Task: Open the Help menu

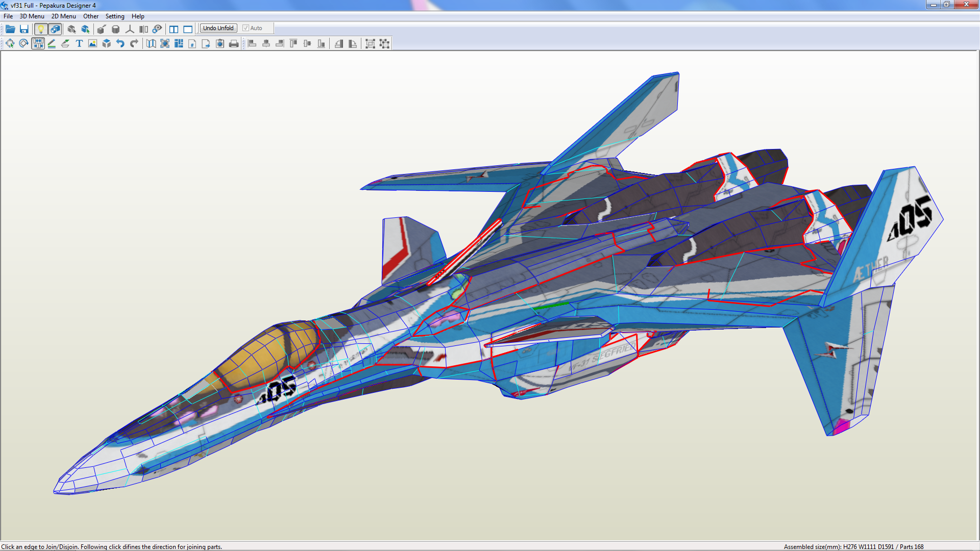Action: (x=138, y=16)
